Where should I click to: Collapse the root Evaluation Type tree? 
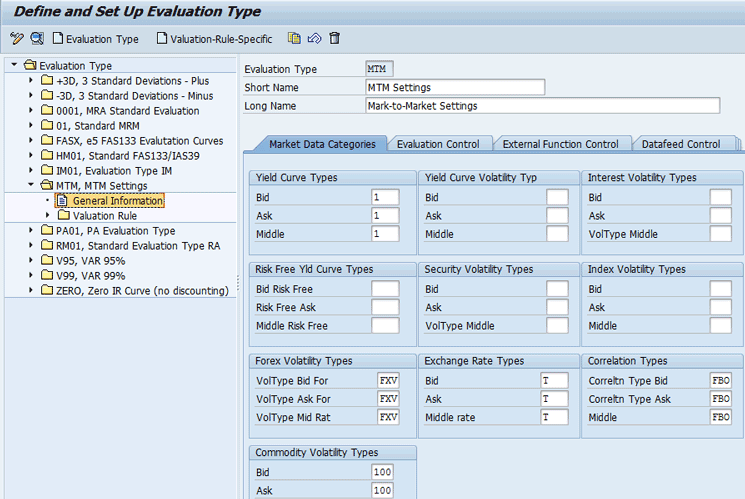[13, 66]
